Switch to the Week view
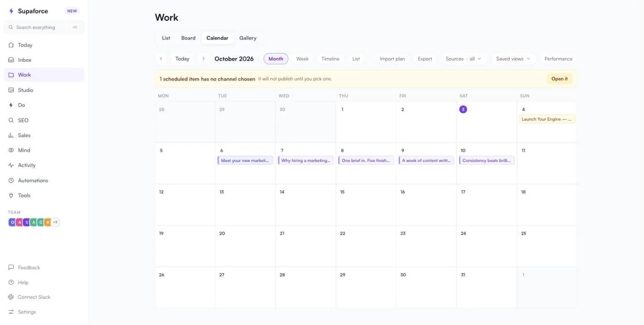The width and height of the screenshot is (644, 325). tap(302, 59)
